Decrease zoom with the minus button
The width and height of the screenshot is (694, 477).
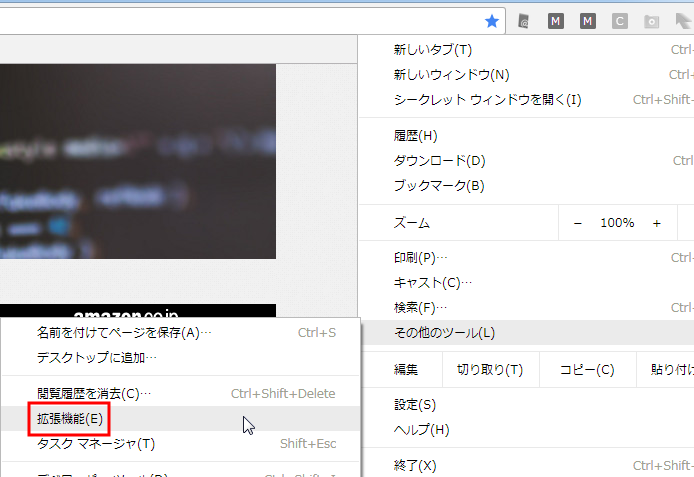[578, 223]
